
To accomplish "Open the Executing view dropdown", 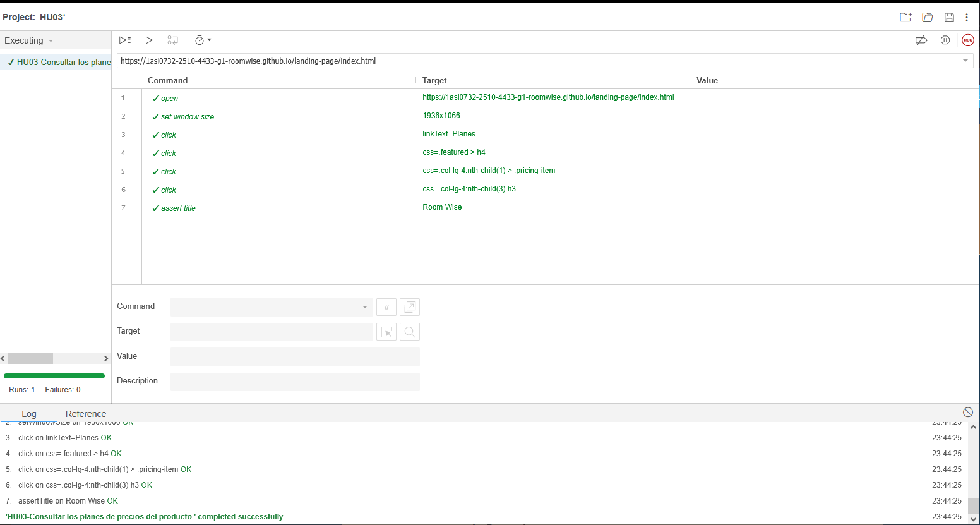I will (x=29, y=40).
